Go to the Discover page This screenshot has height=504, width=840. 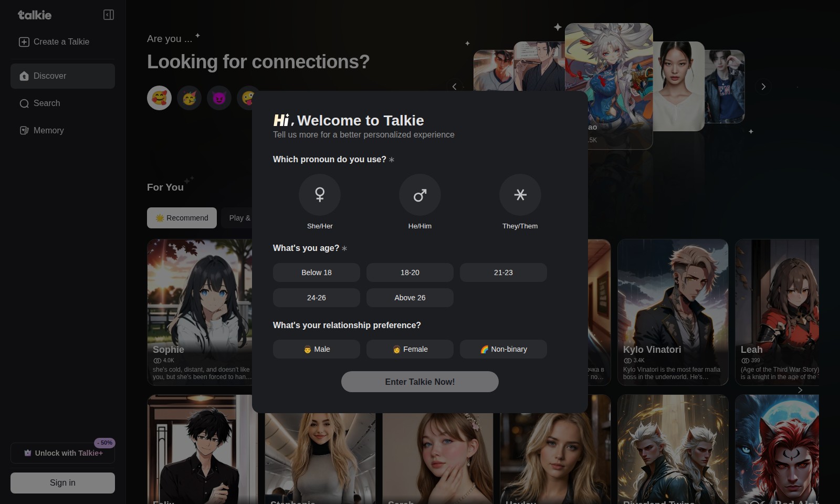[x=62, y=76]
